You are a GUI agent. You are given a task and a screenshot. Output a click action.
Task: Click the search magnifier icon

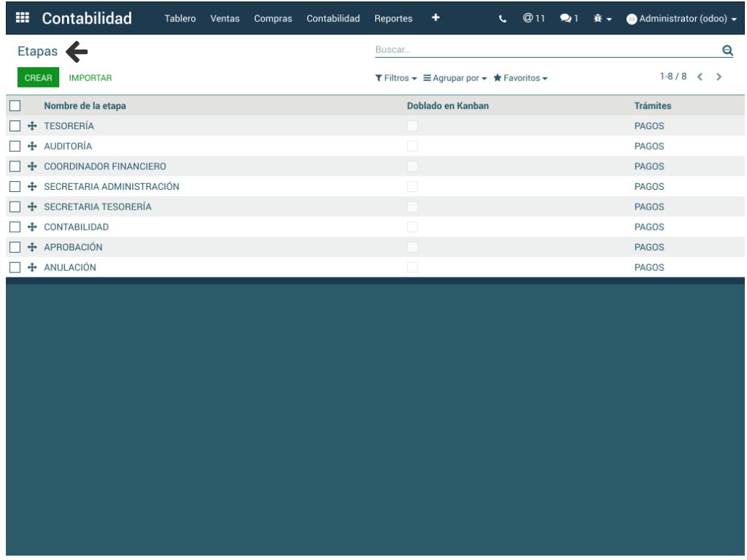(727, 50)
